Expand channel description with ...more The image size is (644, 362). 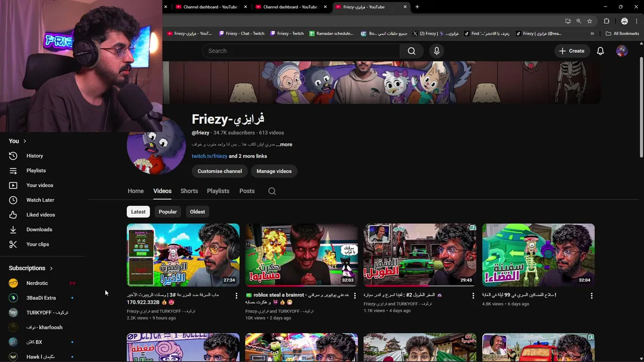point(284,144)
